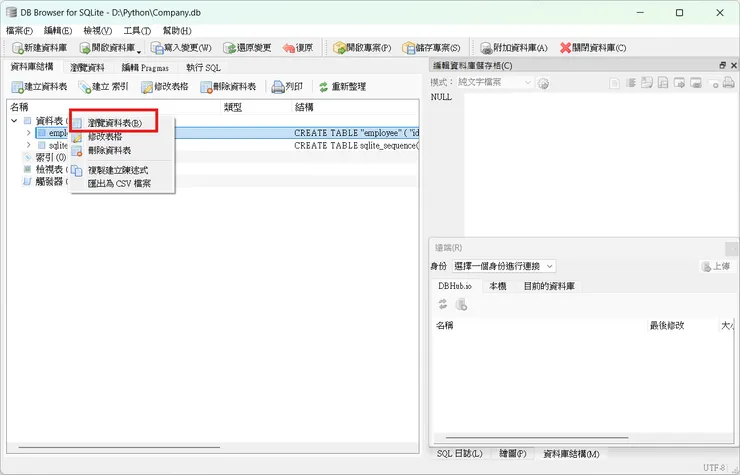
Task: Click the red X 關閉資料庫(C) icon
Action: coord(565,48)
